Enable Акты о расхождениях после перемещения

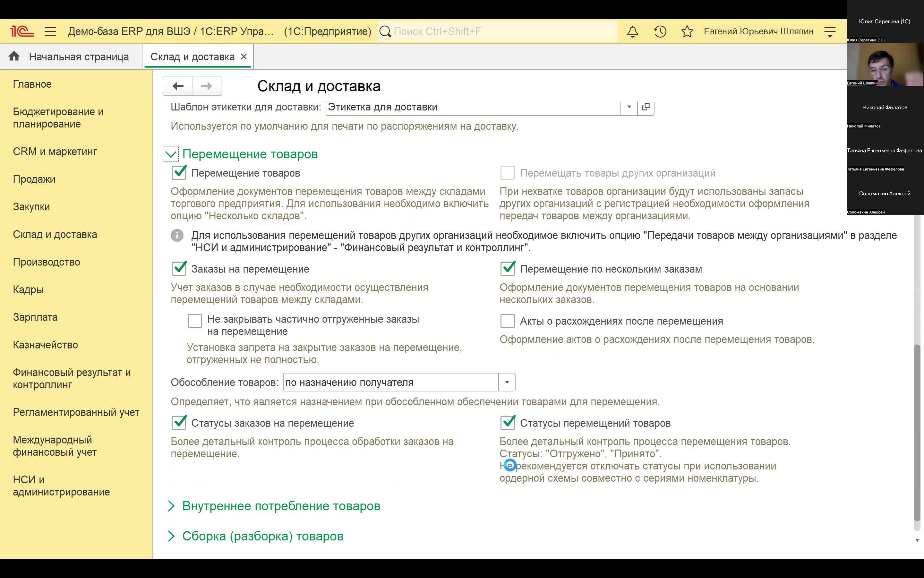(508, 321)
